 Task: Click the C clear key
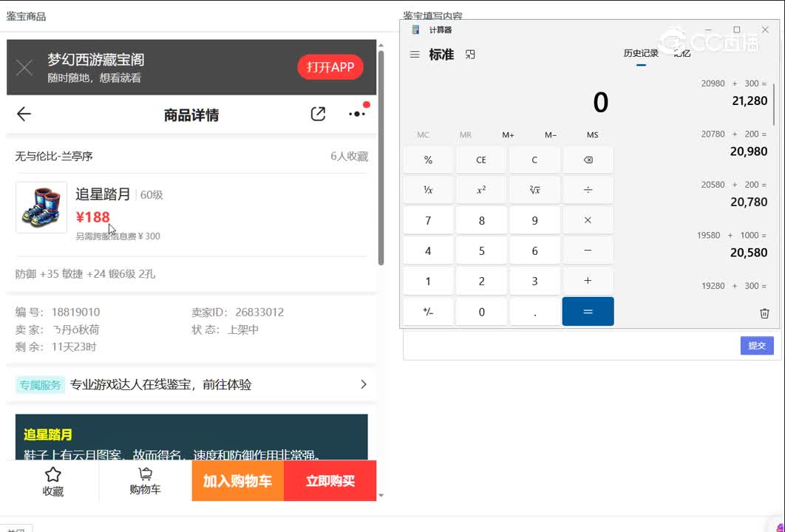pos(534,160)
